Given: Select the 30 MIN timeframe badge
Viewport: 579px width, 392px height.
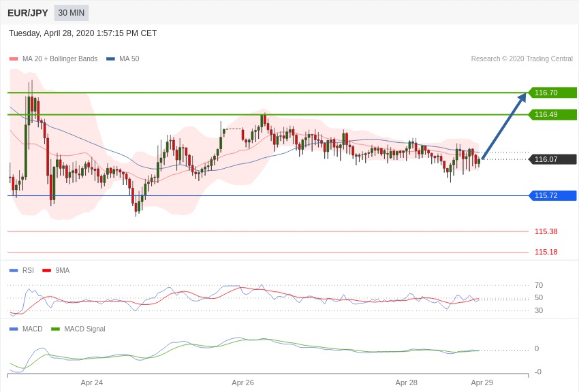Looking at the screenshot, I should tap(72, 13).
